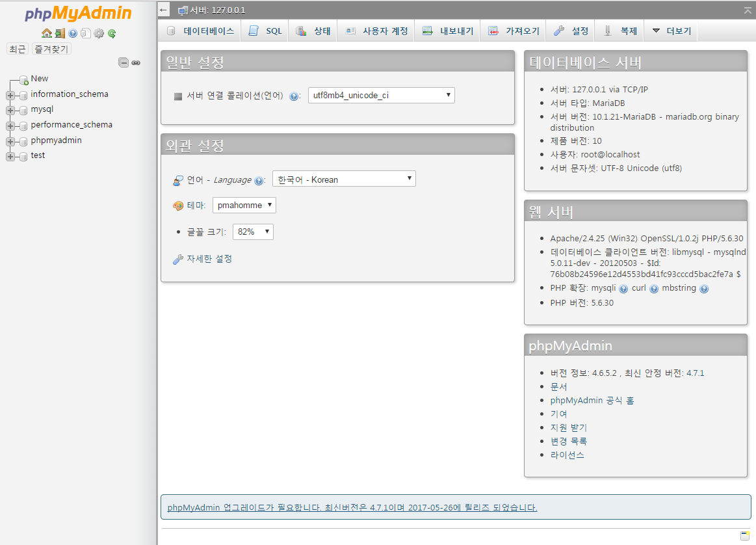Viewport: 756px width, 545px height.
Task: Switch to the 데이터베이스 tab
Action: point(200,31)
